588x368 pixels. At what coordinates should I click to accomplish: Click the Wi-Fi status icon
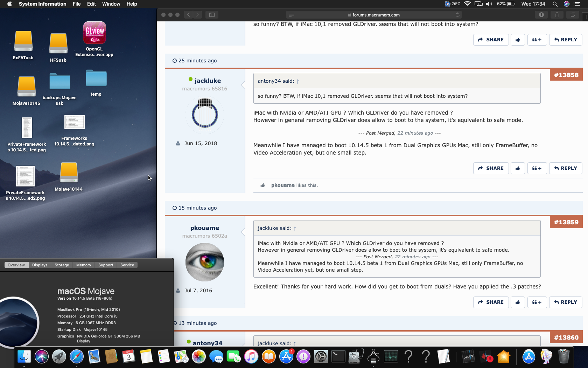point(467,4)
